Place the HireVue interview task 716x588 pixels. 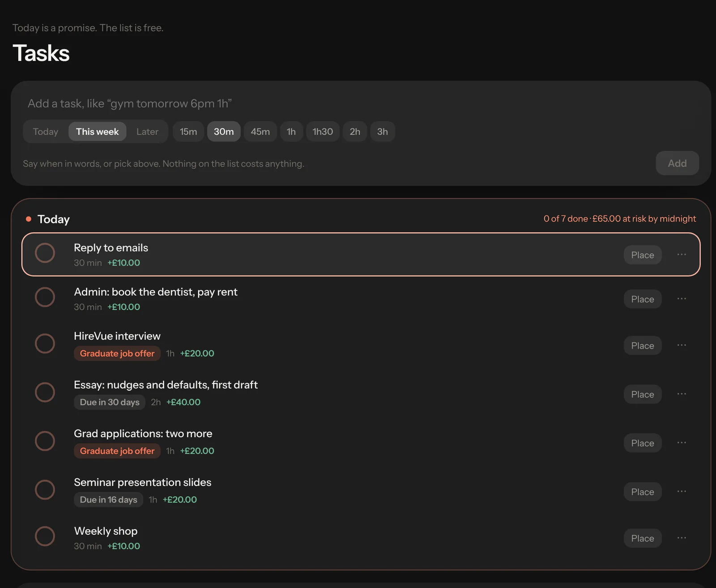tap(643, 346)
